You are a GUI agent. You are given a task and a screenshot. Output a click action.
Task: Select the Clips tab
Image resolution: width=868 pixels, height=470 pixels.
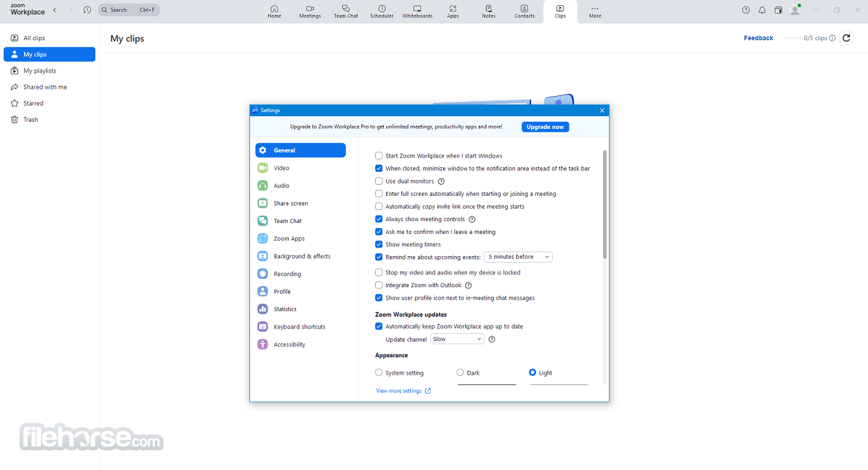(x=560, y=12)
